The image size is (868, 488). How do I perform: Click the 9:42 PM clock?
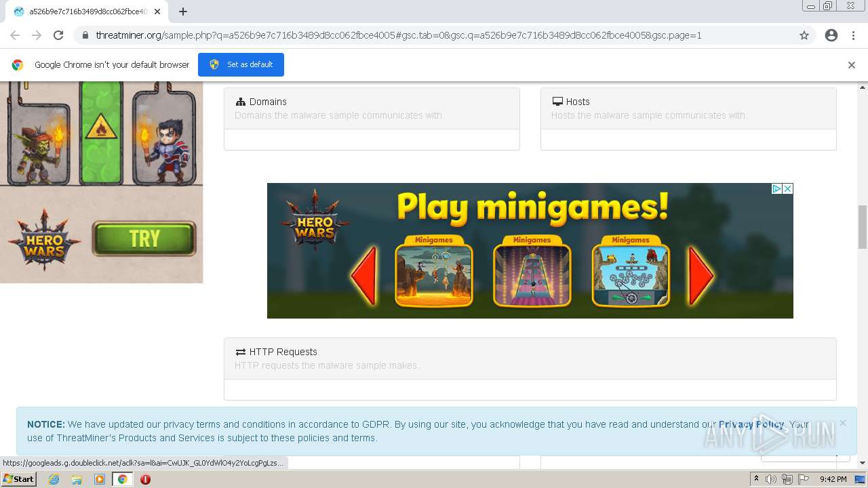point(833,479)
